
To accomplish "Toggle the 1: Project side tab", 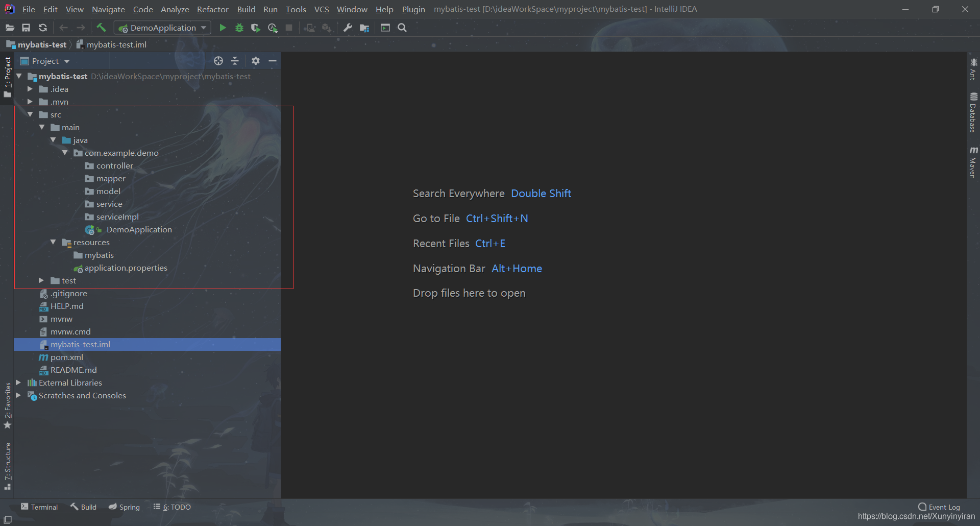I will (x=7, y=77).
